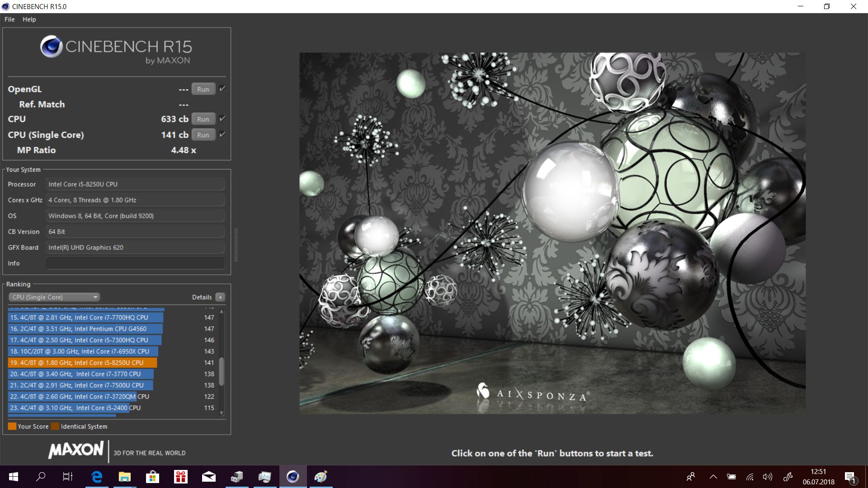Click the volume speaker tray icon
Viewport: 868px width, 488px height.
coord(767,477)
